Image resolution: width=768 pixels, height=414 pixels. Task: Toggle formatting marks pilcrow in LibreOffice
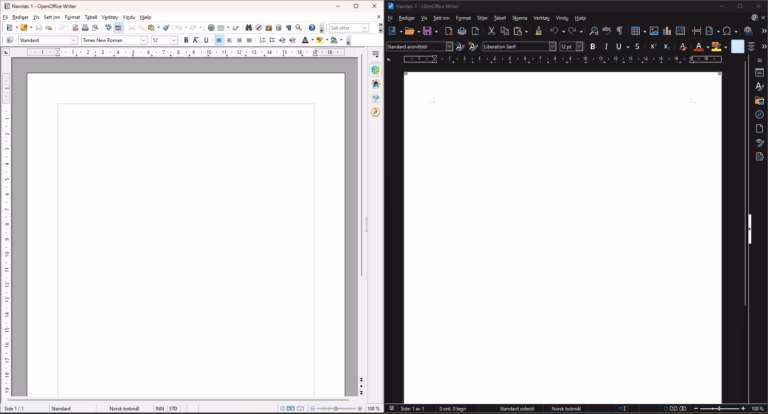click(620, 31)
